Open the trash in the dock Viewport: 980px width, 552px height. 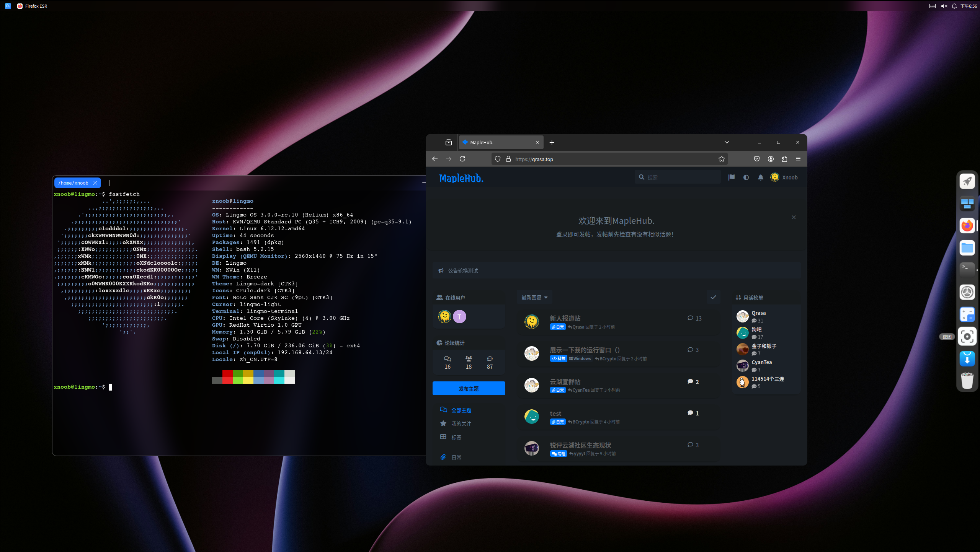(967, 381)
